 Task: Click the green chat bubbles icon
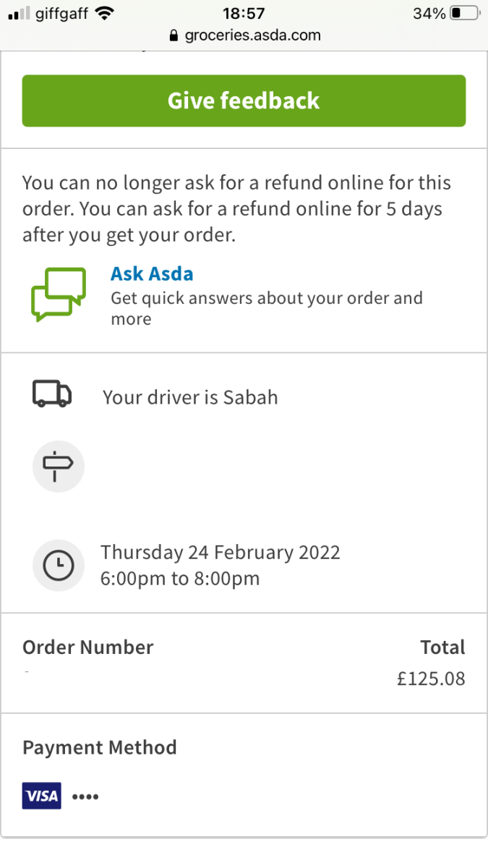(x=59, y=294)
